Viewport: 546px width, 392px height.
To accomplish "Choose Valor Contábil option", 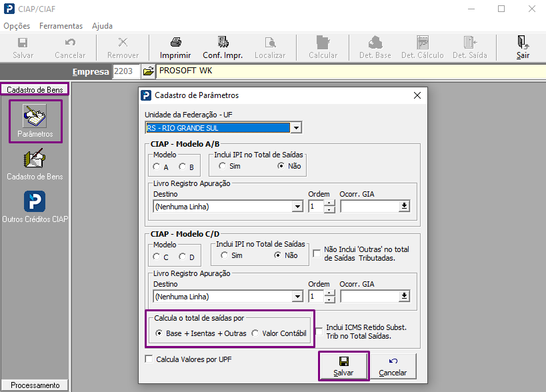I will [x=255, y=333].
